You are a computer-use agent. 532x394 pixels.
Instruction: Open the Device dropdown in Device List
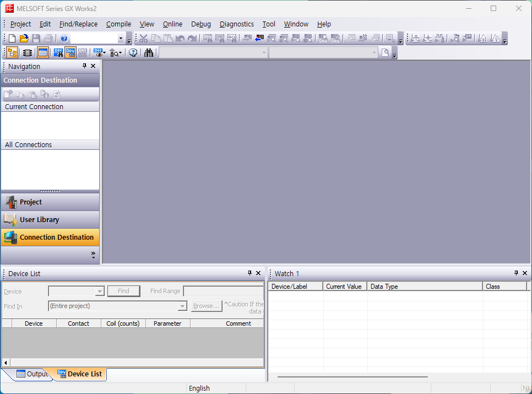click(100, 291)
